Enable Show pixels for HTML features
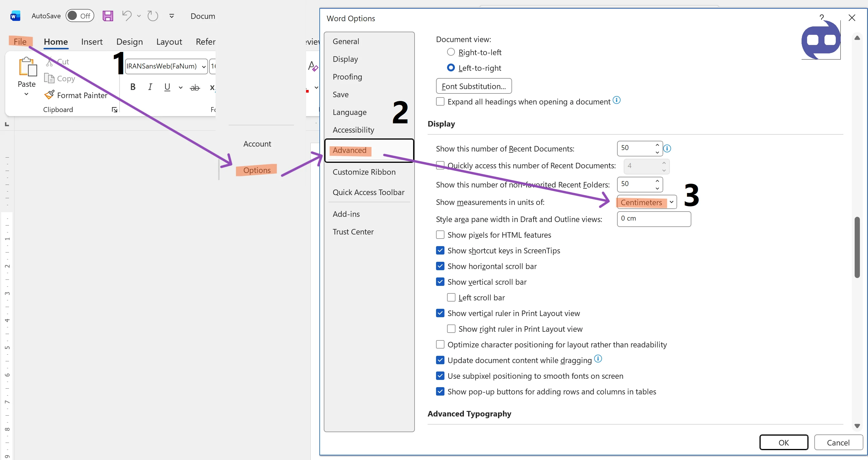The image size is (868, 460). 440,234
